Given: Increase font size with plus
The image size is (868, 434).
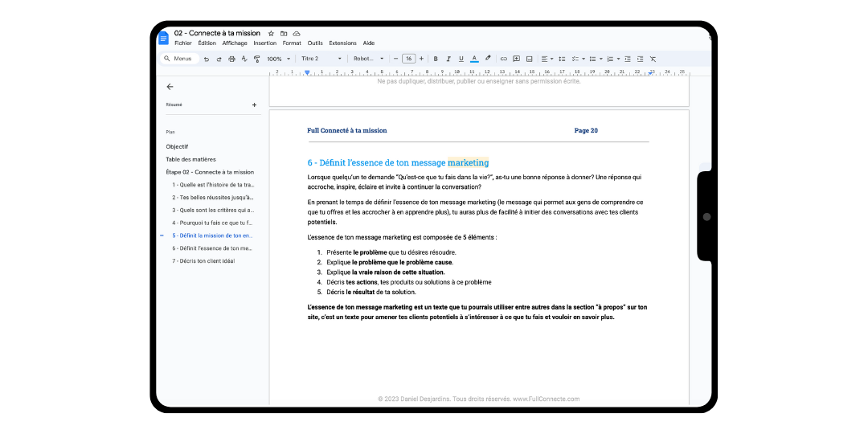Looking at the screenshot, I should (421, 59).
